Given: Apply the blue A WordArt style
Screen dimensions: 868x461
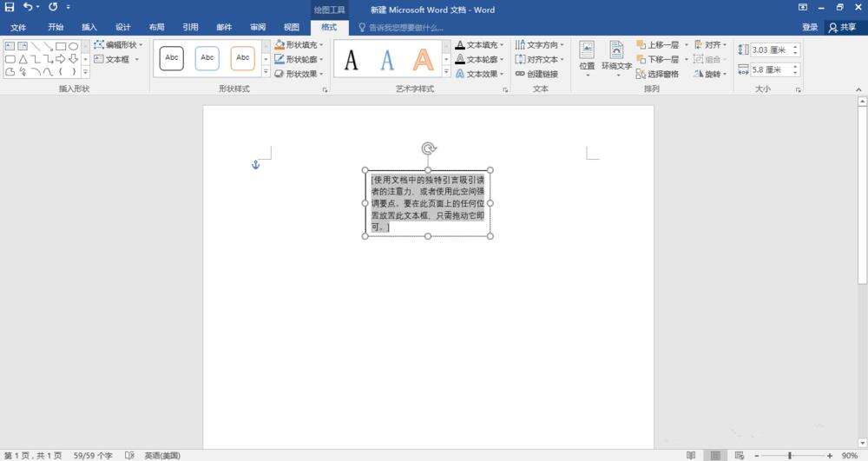Looking at the screenshot, I should pos(387,60).
